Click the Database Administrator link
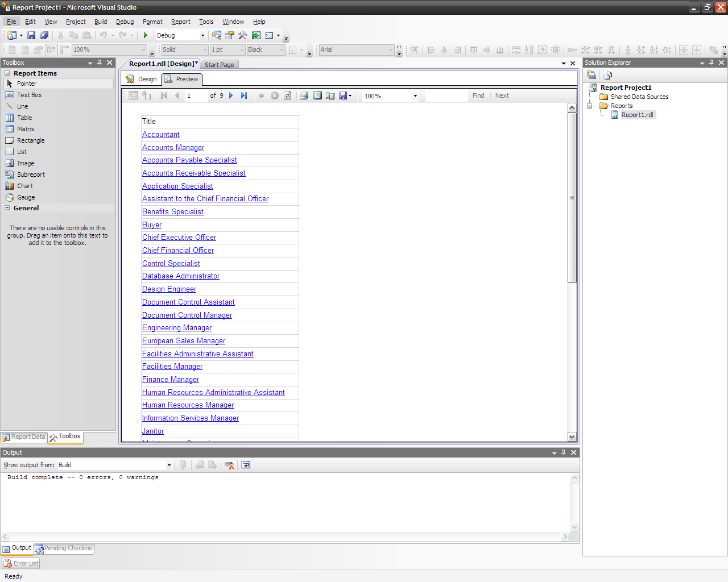Image resolution: width=728 pixels, height=582 pixels. [181, 276]
